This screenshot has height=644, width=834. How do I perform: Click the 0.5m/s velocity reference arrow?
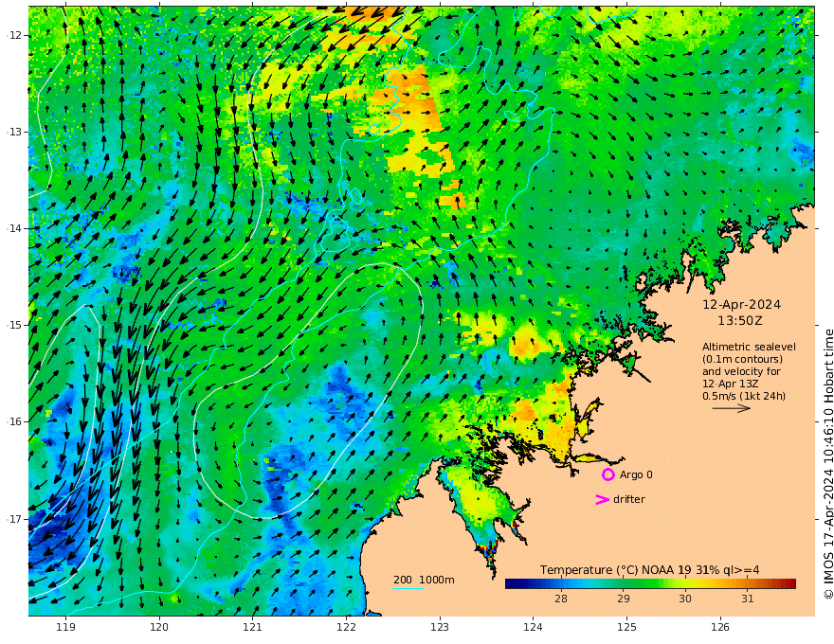tap(732, 408)
